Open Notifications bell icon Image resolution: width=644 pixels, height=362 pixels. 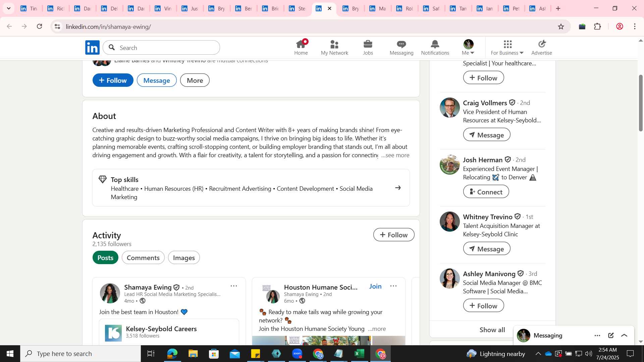pyautogui.click(x=435, y=44)
